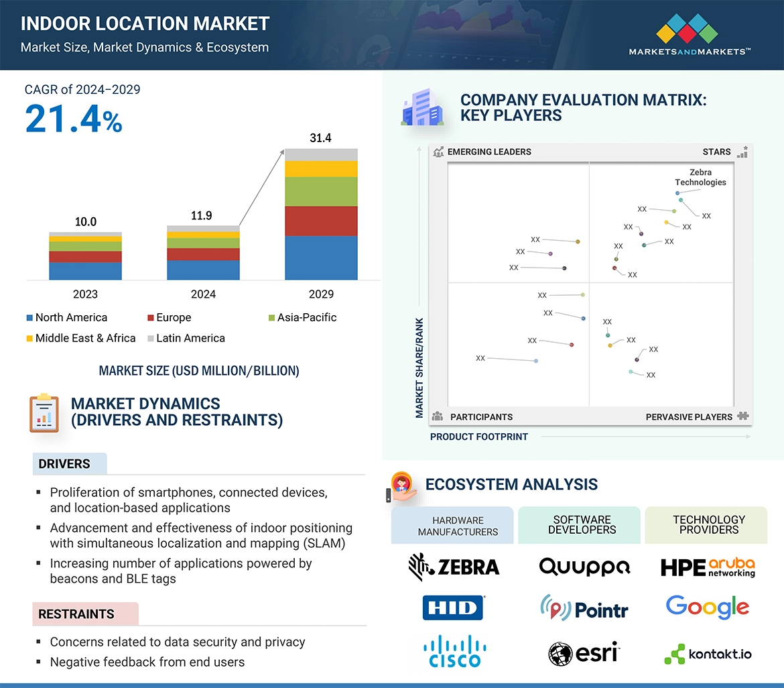This screenshot has width=784, height=688.
Task: Click the Cisco logo
Action: point(455,651)
